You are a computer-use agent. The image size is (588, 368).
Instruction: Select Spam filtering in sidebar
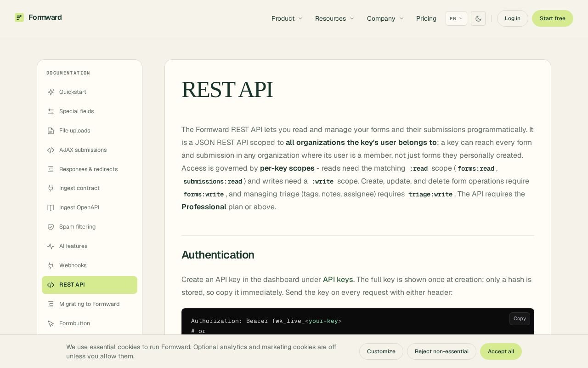tap(90, 227)
